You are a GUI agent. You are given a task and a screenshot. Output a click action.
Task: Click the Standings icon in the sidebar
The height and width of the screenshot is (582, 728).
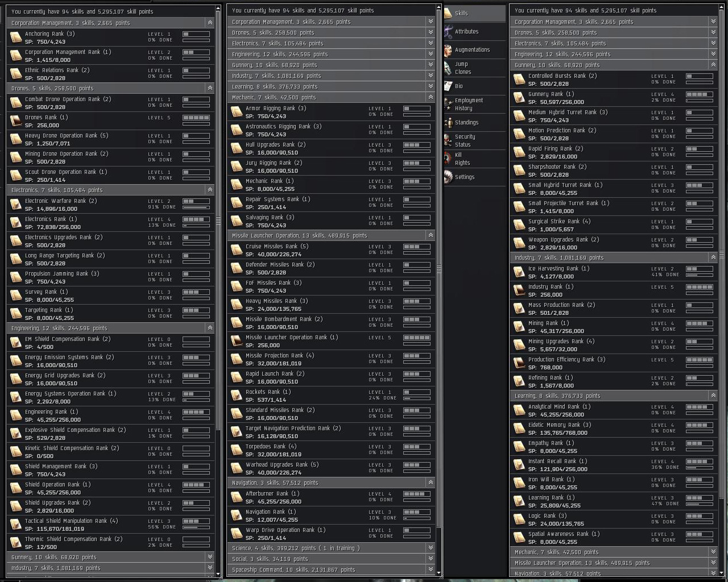click(449, 123)
